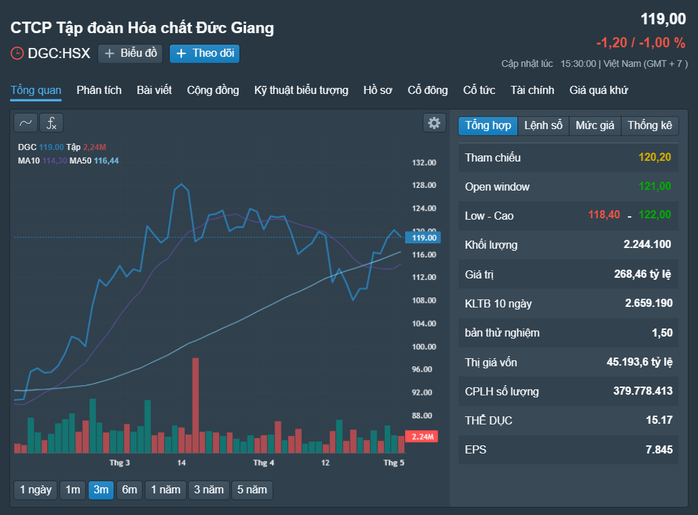Open the Phân tích tab
The image size is (698, 515).
(99, 90)
